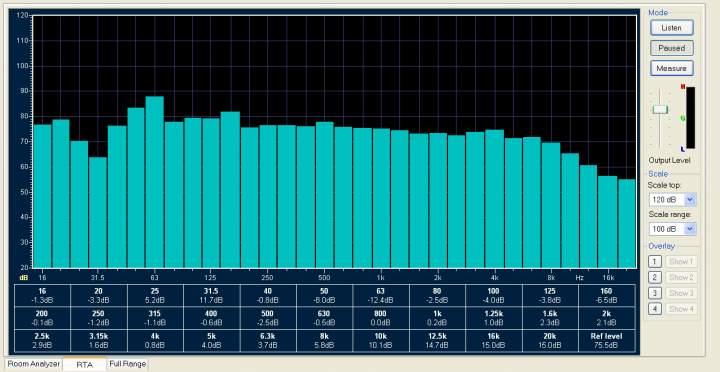Click the 16 Hz band cell
The width and height of the screenshot is (720, 372).
pos(42,295)
